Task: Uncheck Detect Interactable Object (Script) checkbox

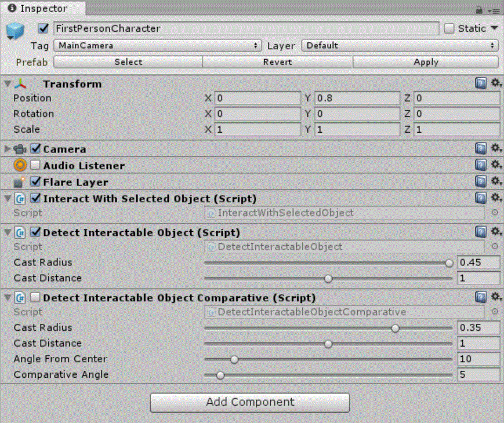Action: 35,232
